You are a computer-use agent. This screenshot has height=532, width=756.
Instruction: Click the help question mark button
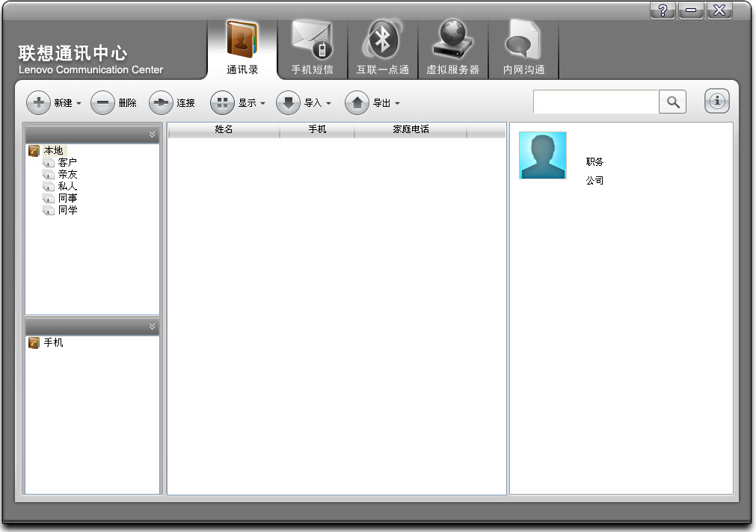663,10
